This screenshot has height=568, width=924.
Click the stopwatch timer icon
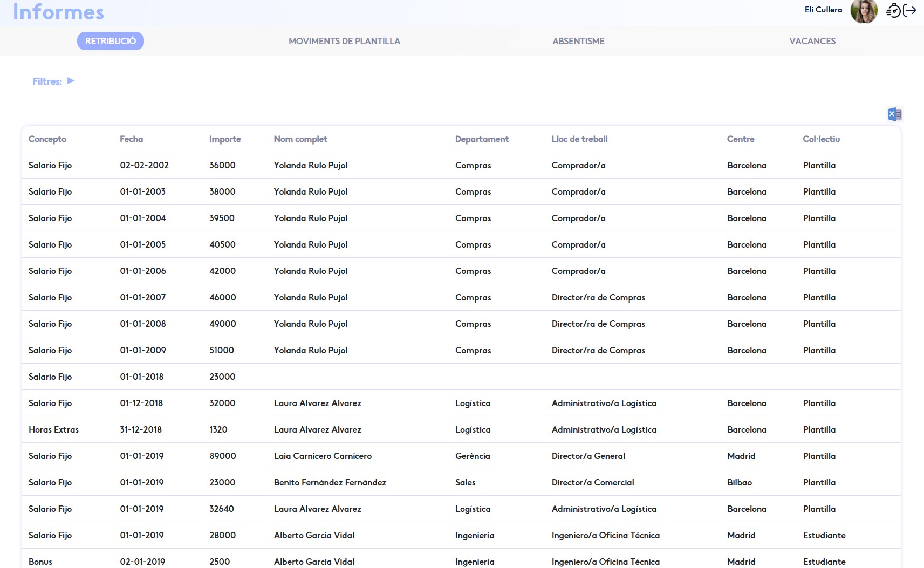[x=893, y=10]
